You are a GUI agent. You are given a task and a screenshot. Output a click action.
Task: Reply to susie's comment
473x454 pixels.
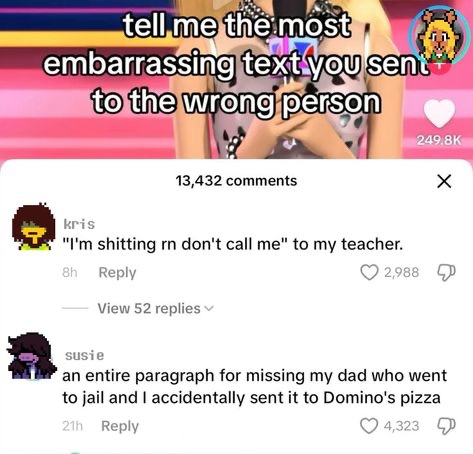pos(120,426)
